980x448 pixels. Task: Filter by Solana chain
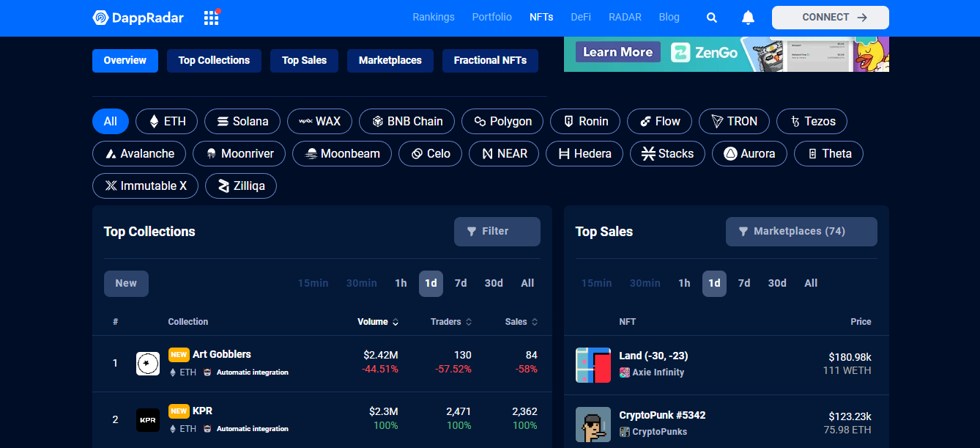(242, 121)
